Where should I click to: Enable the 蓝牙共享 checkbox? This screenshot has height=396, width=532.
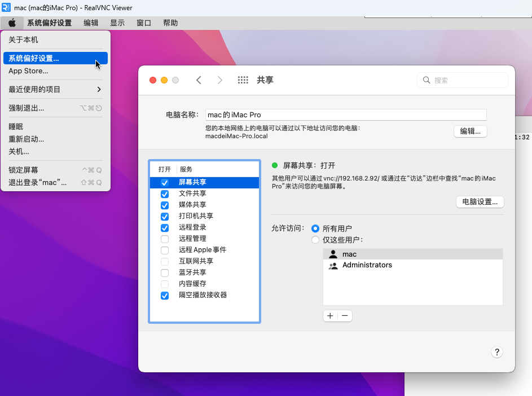pos(165,273)
